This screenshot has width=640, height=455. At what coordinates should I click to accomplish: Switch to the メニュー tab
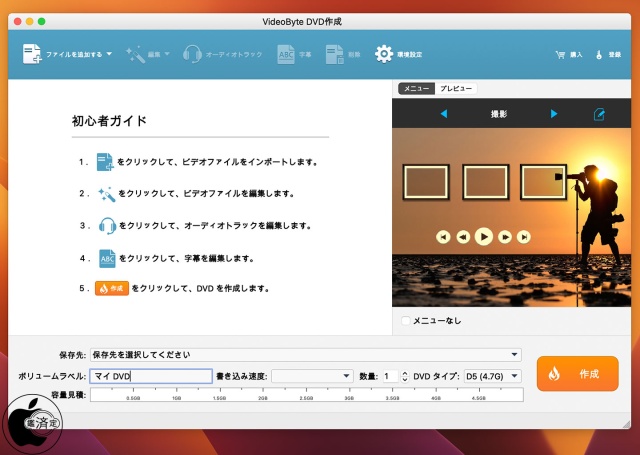416,89
